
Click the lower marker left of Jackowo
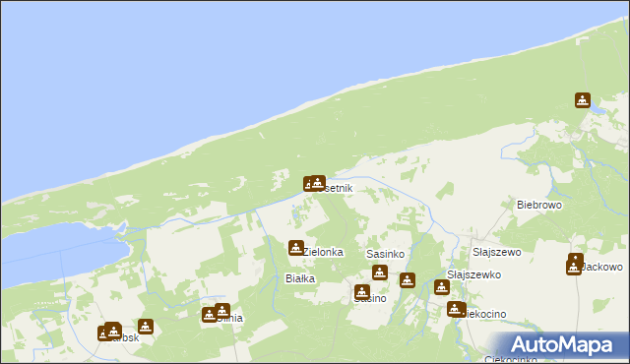coord(574,268)
